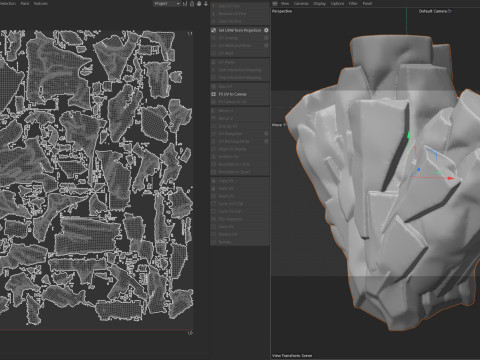Open the viewport Options menu
Image resolution: width=480 pixels, height=360 pixels.
tap(337, 4)
